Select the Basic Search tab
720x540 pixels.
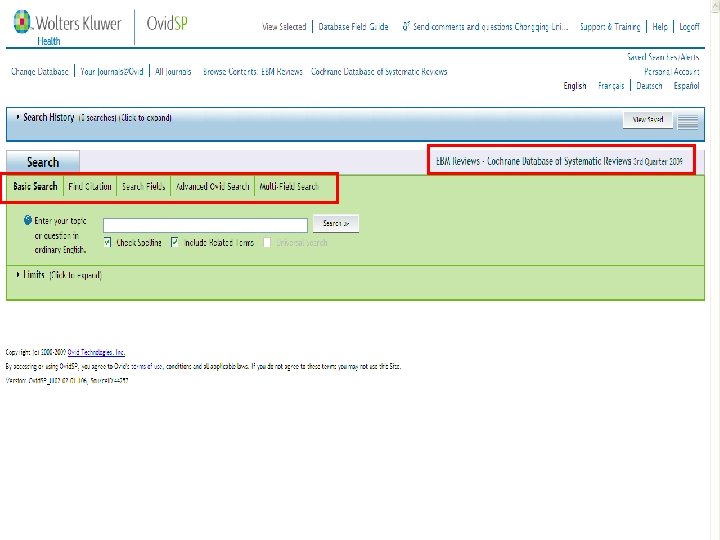click(35, 186)
